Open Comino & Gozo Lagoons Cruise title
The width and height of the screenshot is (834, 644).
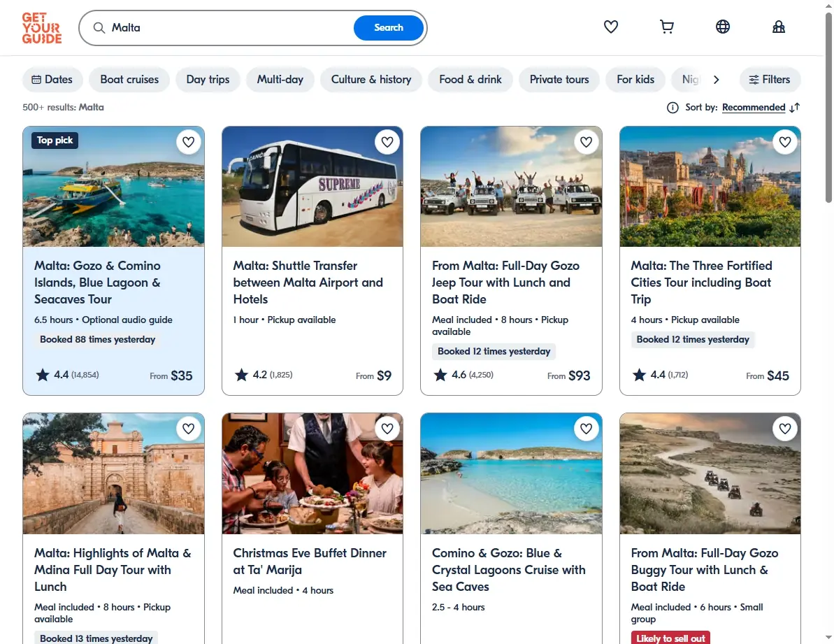[508, 570]
